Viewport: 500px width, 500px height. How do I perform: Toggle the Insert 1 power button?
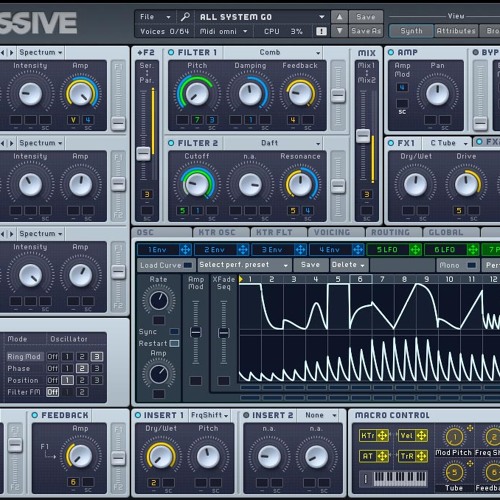pyautogui.click(x=138, y=415)
